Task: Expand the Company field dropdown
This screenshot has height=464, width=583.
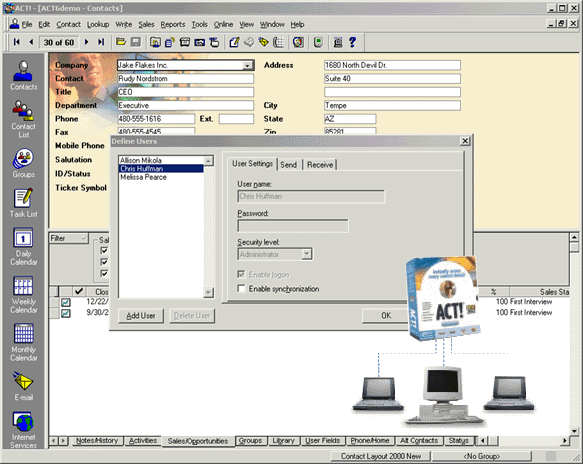Action: pos(247,65)
